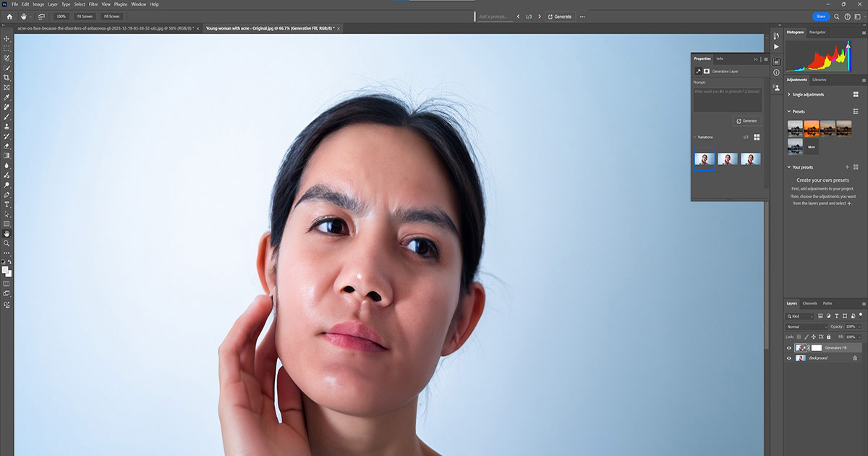Enable the lock transparency toggle in Layers panel
The width and height of the screenshot is (868, 456).
coord(799,337)
